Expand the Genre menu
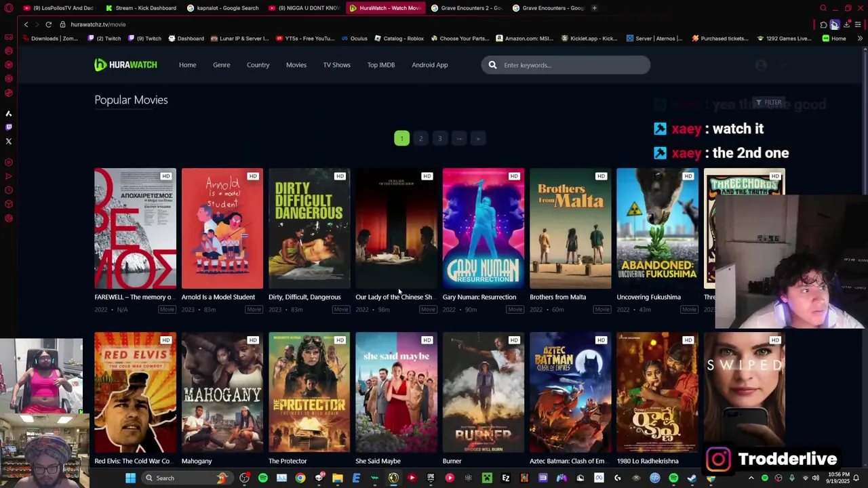 click(x=222, y=65)
